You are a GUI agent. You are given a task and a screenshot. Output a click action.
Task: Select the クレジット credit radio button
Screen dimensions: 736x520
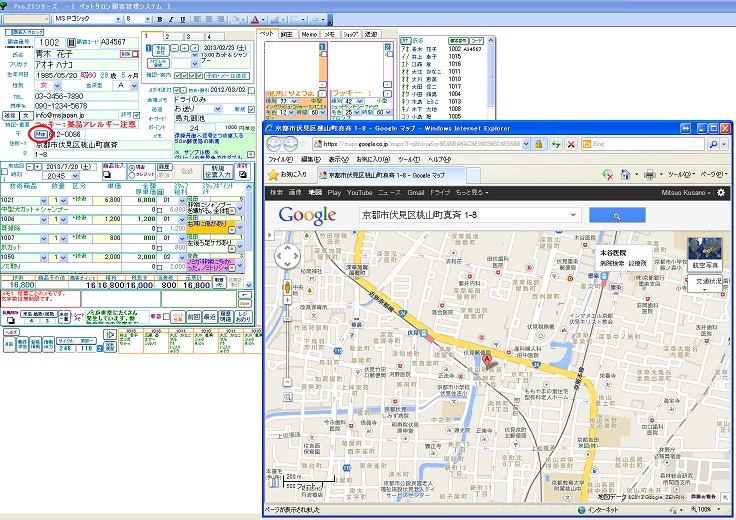pos(131,174)
